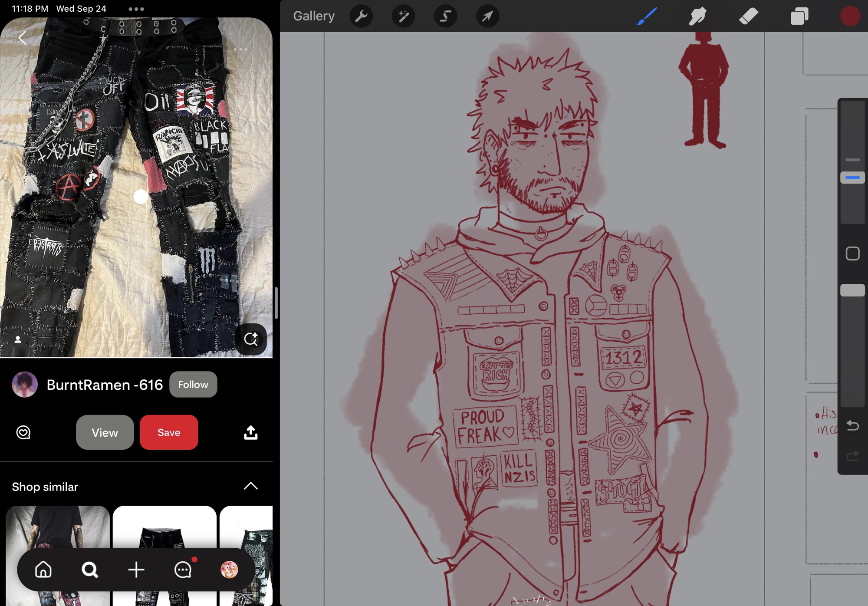Open the iPad multitasking three-dots menu
Screen dimensions: 868x606
click(x=136, y=9)
